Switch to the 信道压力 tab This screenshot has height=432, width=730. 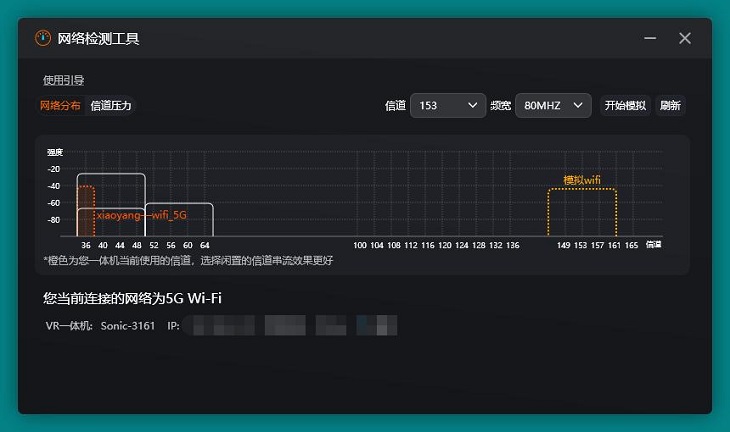110,105
